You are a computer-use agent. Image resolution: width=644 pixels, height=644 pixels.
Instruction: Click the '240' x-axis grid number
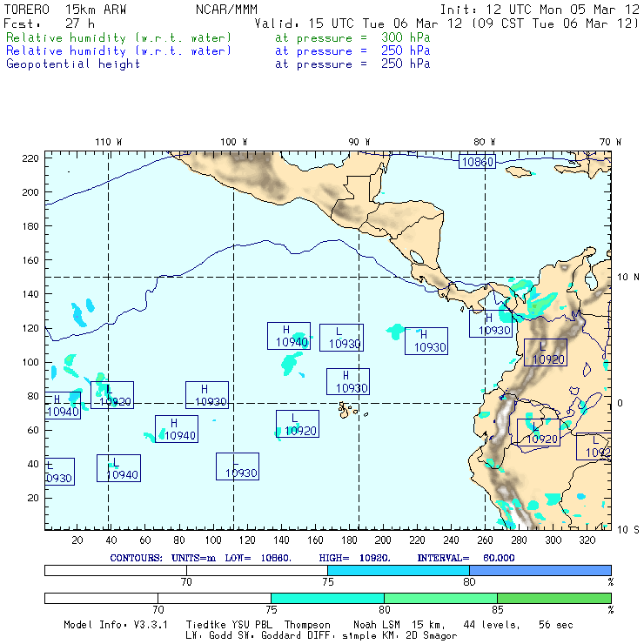pyautogui.click(x=451, y=540)
